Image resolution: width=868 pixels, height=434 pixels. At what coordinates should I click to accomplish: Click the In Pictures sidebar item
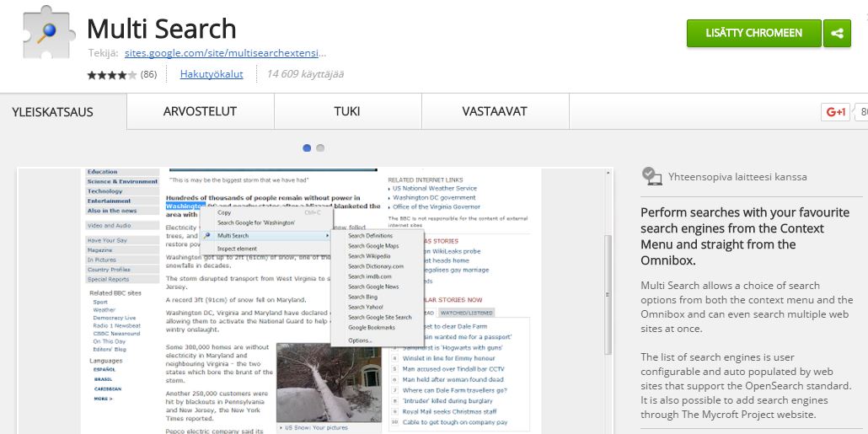122,260
